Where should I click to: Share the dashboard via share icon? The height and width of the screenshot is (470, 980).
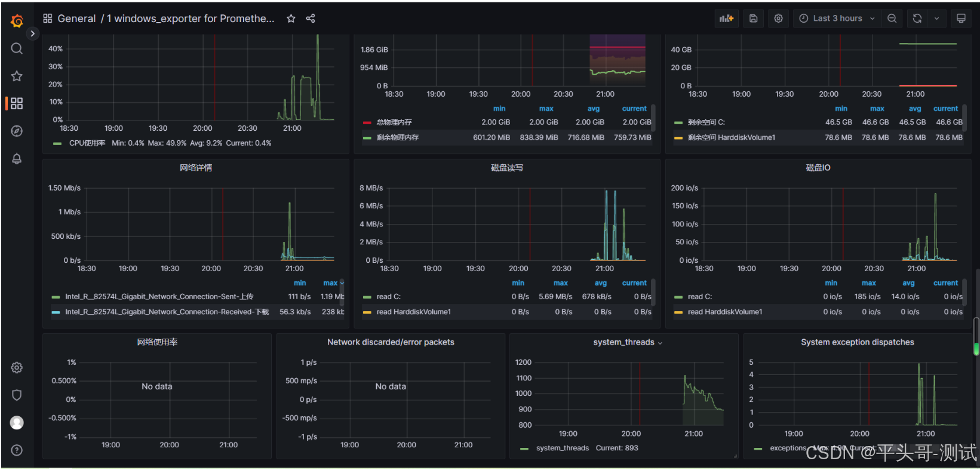pos(311,19)
